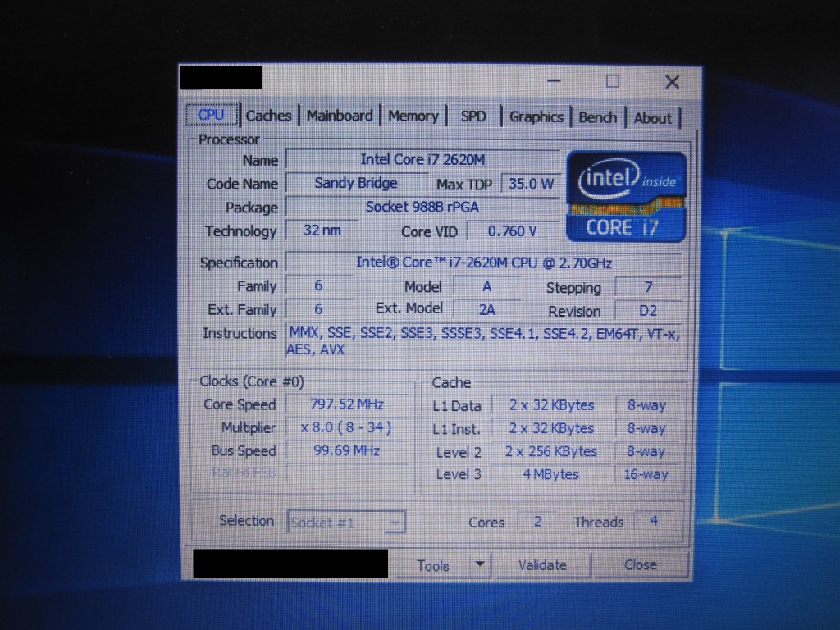Click the Instructions list starting with MMX
This screenshot has width=840, height=630.
(484, 341)
